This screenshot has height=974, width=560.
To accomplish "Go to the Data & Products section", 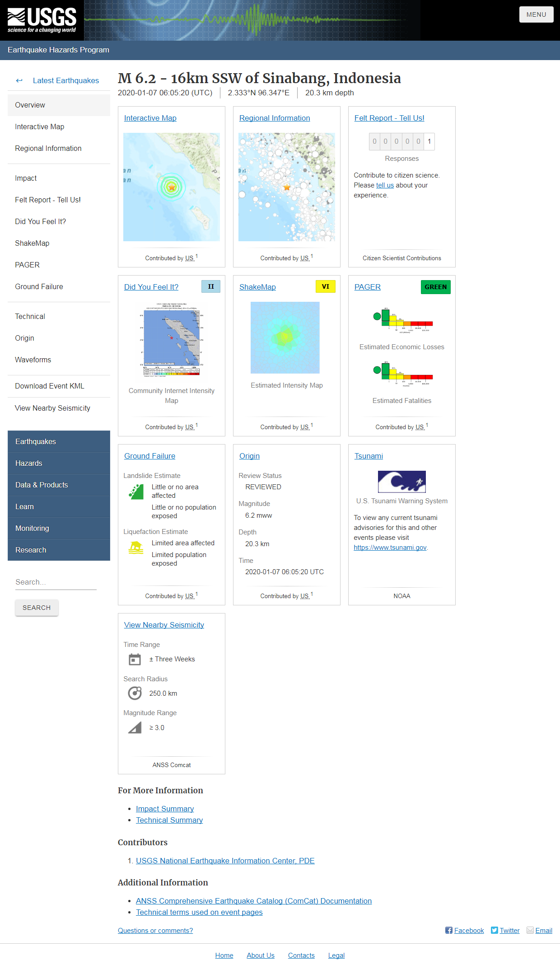I will pos(42,485).
